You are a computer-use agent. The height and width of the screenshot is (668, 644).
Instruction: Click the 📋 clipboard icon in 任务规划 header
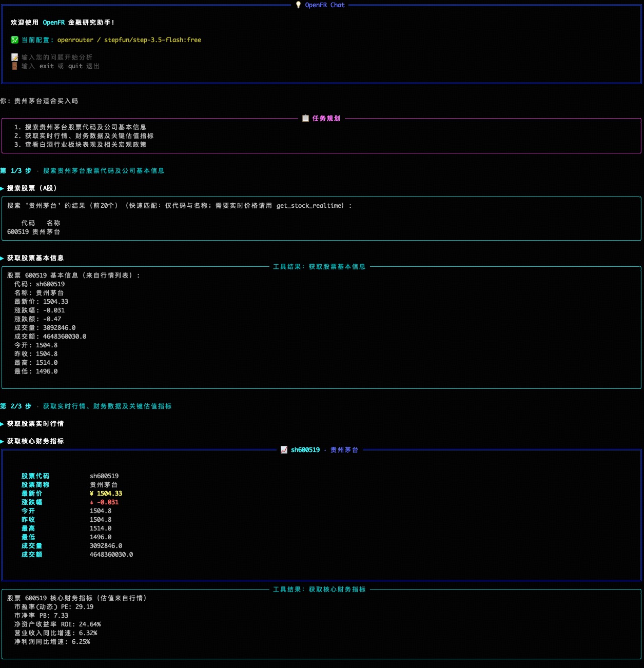coord(305,118)
